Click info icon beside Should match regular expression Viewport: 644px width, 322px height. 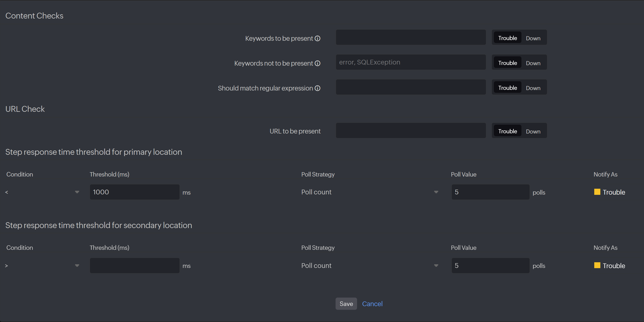(317, 88)
